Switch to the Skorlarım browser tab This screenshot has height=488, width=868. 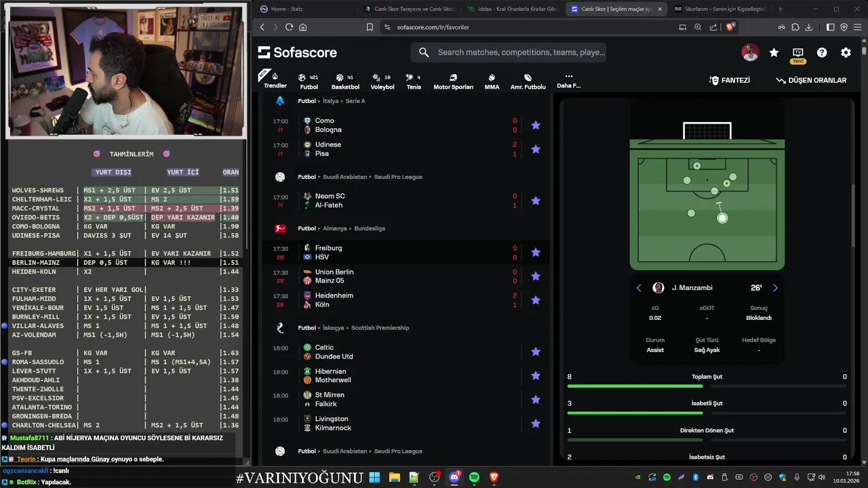pyautogui.click(x=719, y=9)
